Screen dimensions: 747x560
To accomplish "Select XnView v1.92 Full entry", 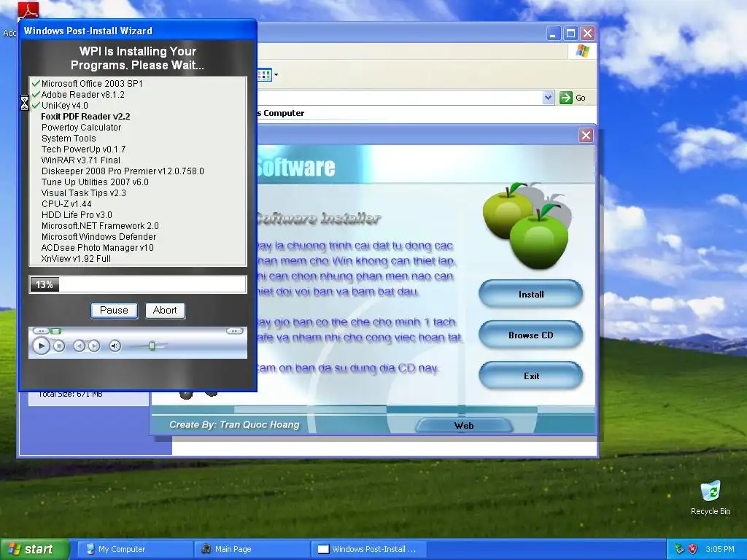I will 76,259.
